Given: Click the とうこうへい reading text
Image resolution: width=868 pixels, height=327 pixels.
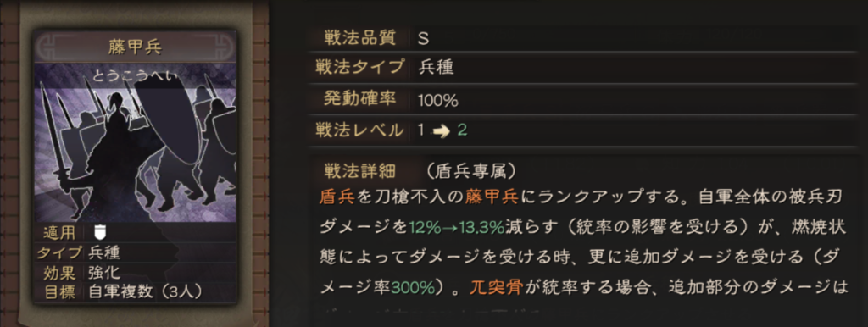Looking at the screenshot, I should [x=136, y=76].
